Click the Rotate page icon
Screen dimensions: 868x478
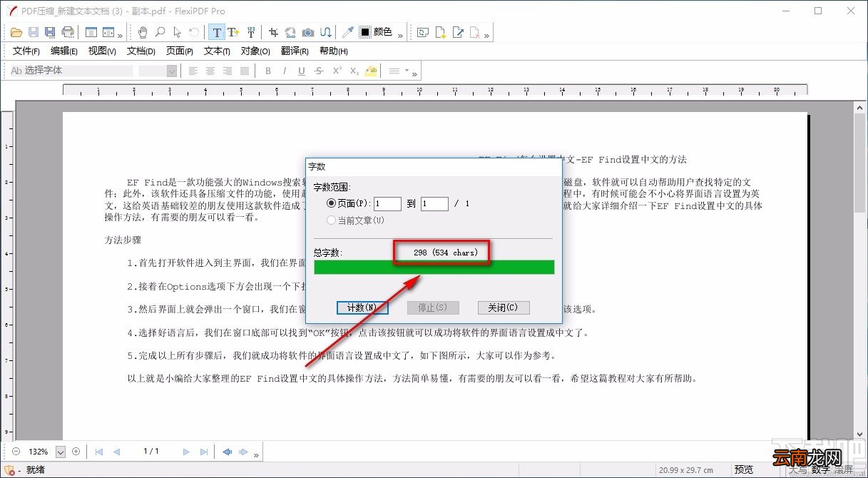423,32
